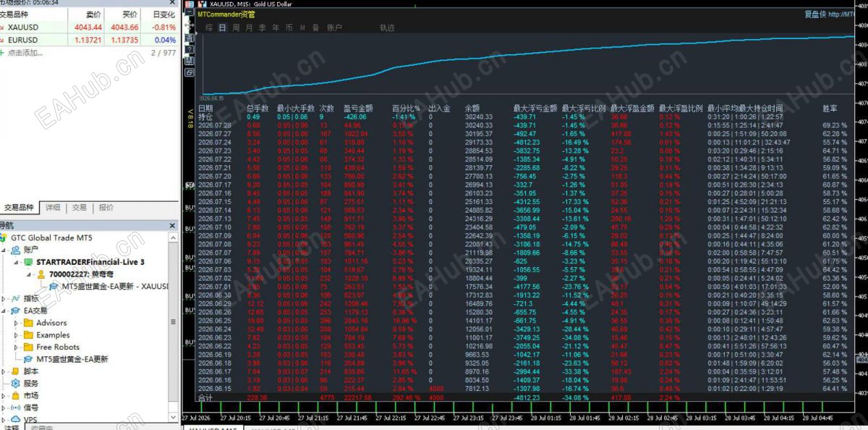Click the 卖价 column header
This screenshot has width=868, height=430.
click(x=93, y=14)
